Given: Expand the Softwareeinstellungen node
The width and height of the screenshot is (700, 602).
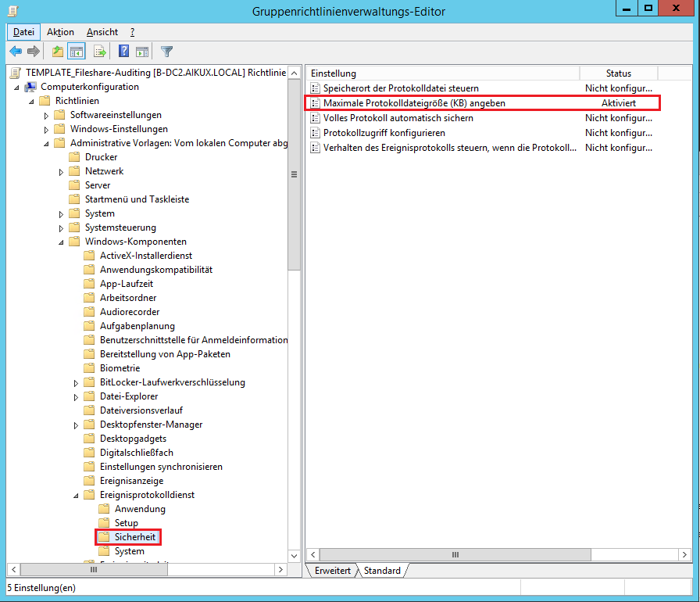Looking at the screenshot, I should (46, 116).
